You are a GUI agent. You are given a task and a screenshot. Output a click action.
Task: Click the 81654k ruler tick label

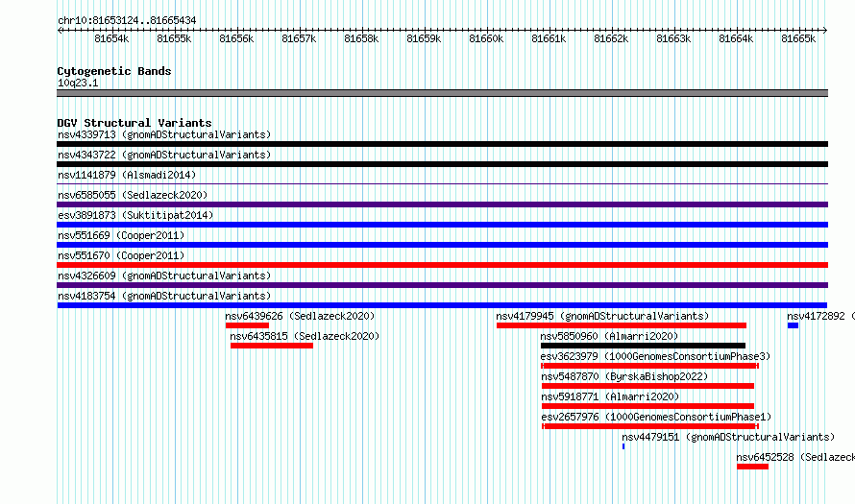click(111, 38)
